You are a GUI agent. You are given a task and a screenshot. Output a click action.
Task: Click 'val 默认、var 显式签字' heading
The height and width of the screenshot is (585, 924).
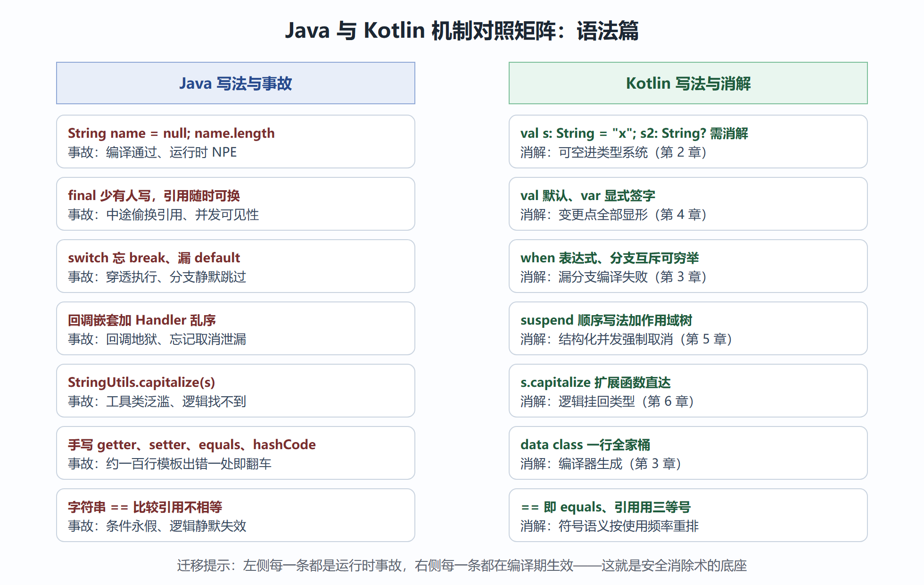click(588, 195)
